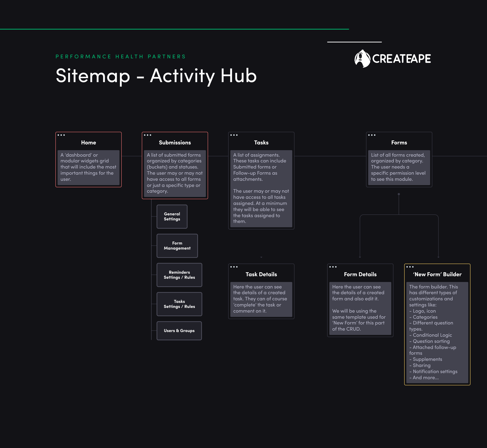Click the three-dot icon on the Tasks card
This screenshot has height=448, width=487.
click(234, 135)
